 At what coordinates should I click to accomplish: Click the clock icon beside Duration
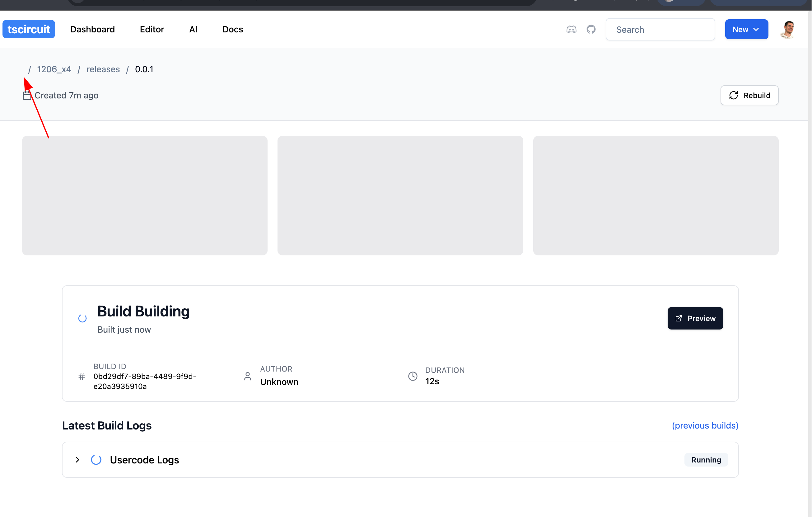(413, 376)
